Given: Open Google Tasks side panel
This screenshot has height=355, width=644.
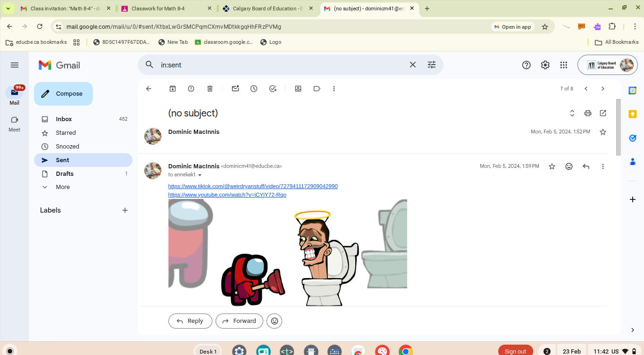Looking at the screenshot, I should coord(633,138).
